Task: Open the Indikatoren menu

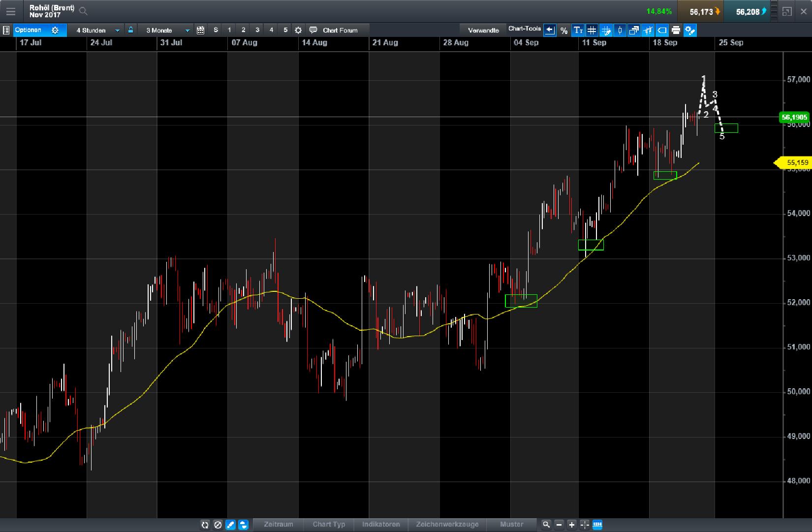Action: click(x=381, y=525)
